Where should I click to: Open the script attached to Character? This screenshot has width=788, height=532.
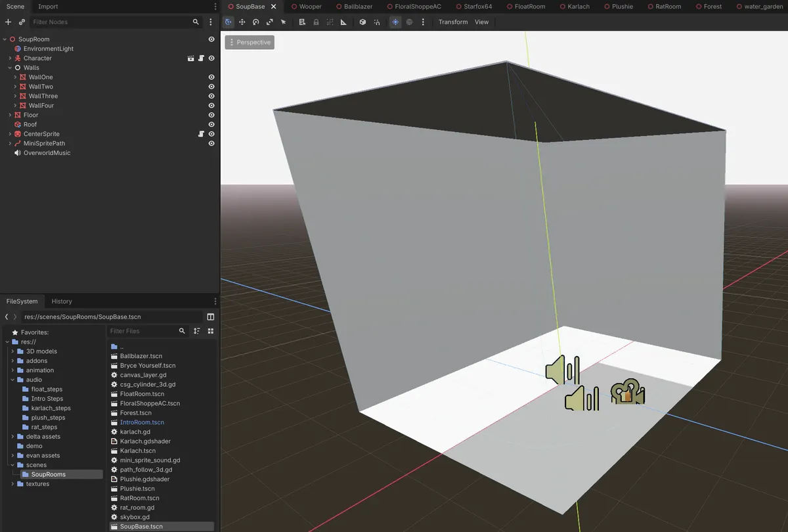click(x=202, y=58)
